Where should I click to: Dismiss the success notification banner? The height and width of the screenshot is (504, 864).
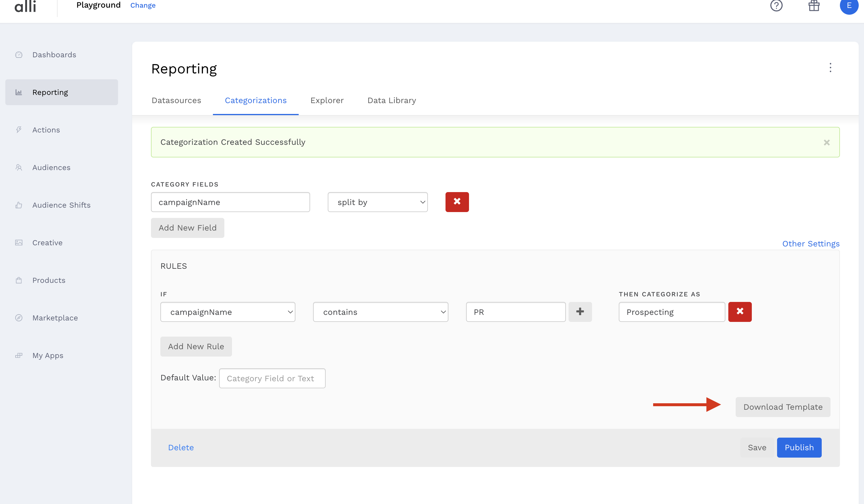[x=826, y=142]
